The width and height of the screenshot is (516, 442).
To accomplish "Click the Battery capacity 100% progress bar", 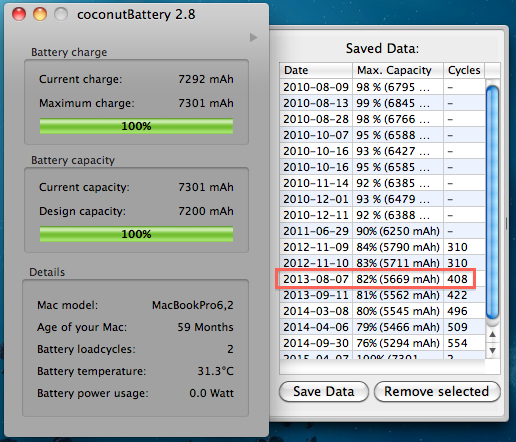I will point(136,234).
